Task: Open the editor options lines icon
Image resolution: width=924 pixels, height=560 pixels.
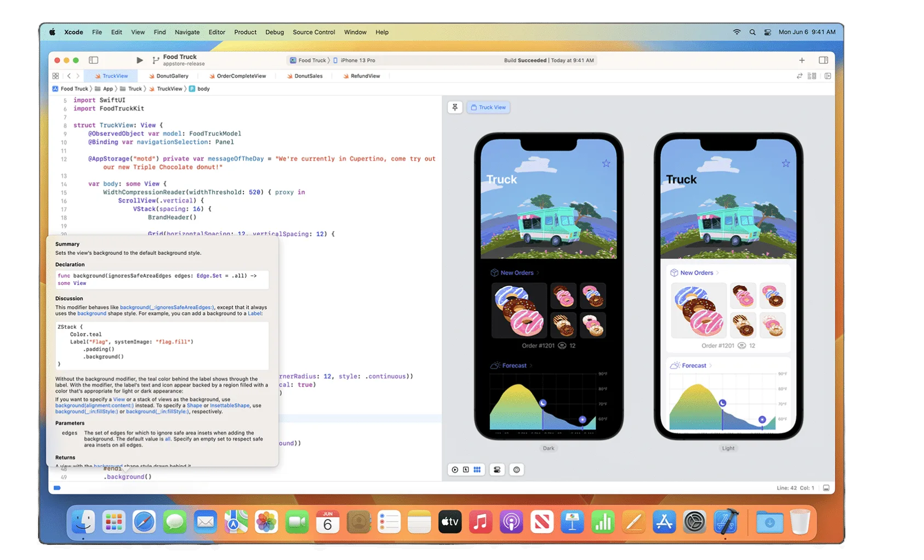Action: (x=812, y=76)
